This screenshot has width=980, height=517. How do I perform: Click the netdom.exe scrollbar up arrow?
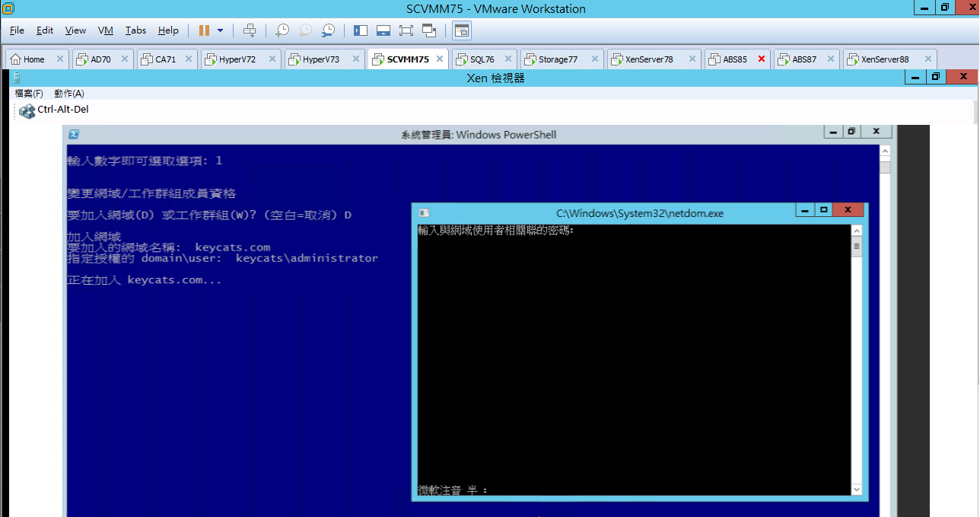[857, 231]
